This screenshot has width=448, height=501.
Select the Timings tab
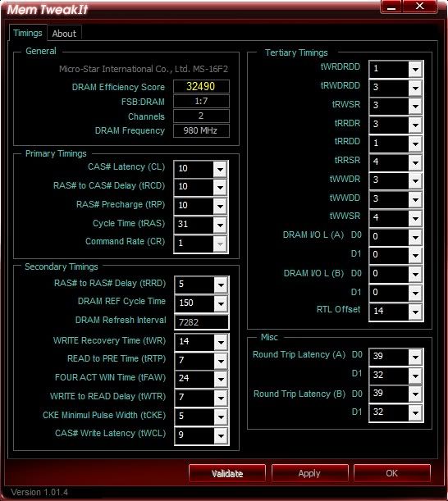28,33
